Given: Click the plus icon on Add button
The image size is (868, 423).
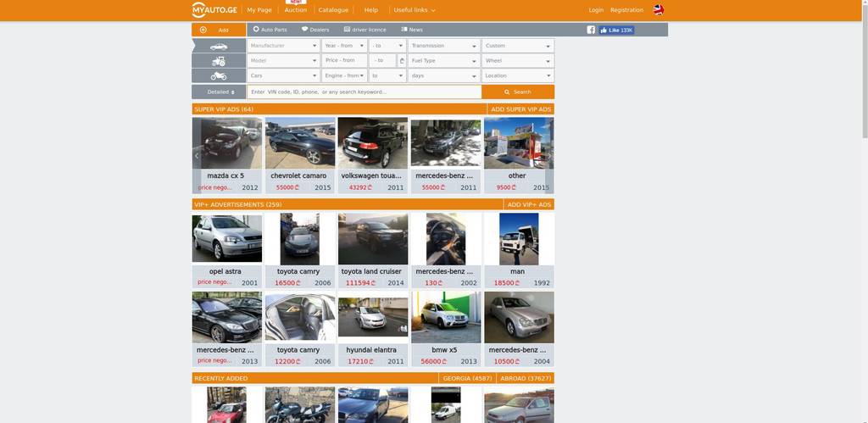Looking at the screenshot, I should tap(203, 30).
